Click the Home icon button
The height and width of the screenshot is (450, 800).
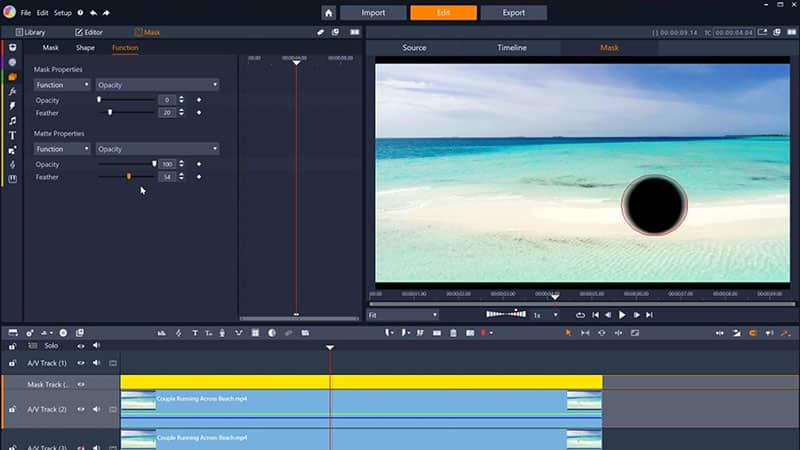pyautogui.click(x=329, y=13)
